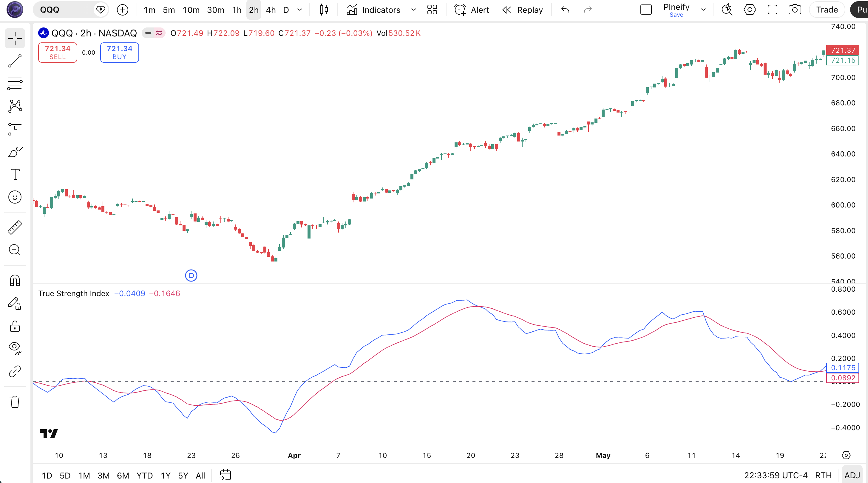Click the drawing sync link icon
This screenshot has height=483, width=868.
click(15, 371)
